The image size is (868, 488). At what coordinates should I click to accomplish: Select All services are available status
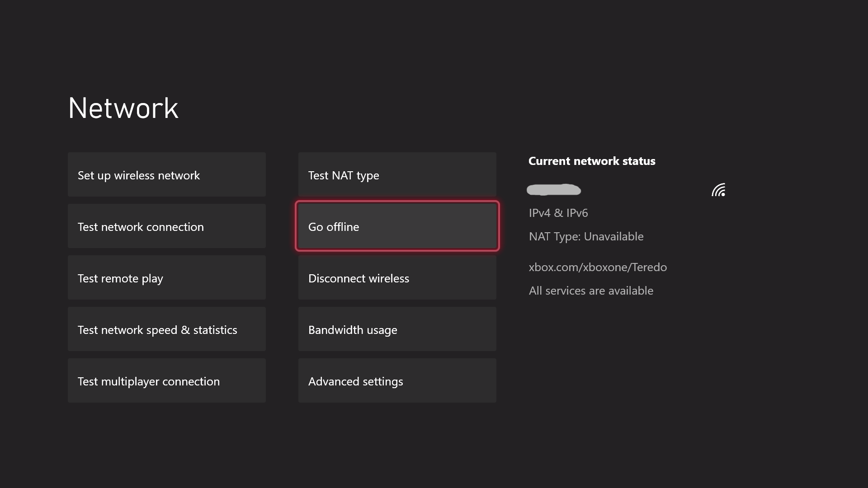[x=591, y=290]
